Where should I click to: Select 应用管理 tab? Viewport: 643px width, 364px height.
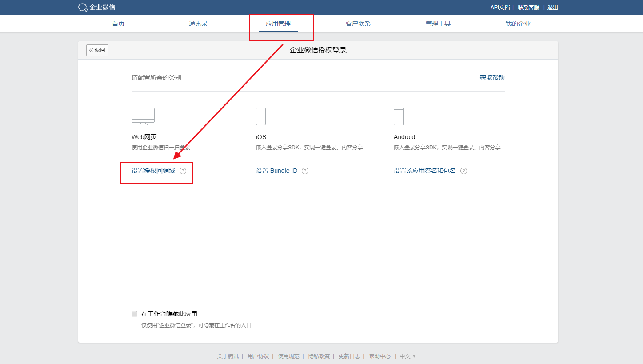pyautogui.click(x=278, y=24)
